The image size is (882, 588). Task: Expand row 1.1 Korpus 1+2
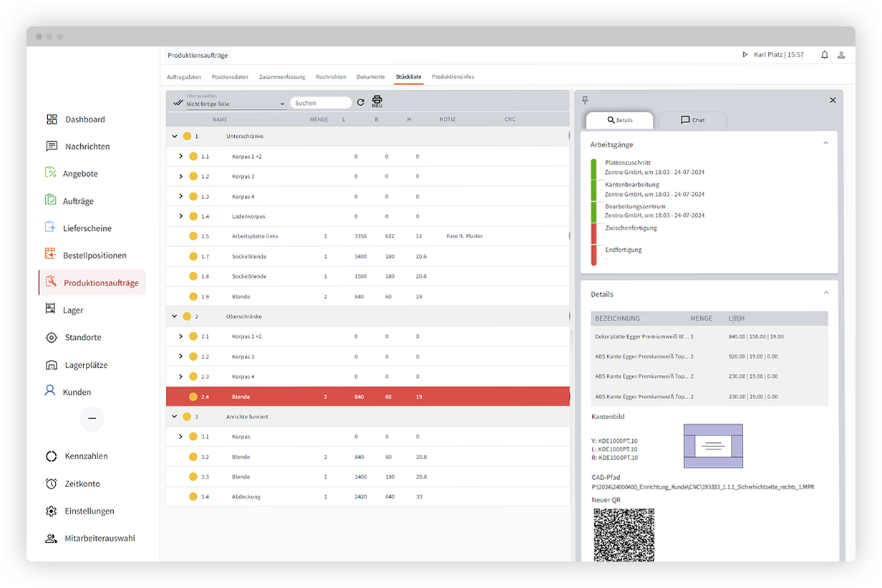tap(181, 156)
